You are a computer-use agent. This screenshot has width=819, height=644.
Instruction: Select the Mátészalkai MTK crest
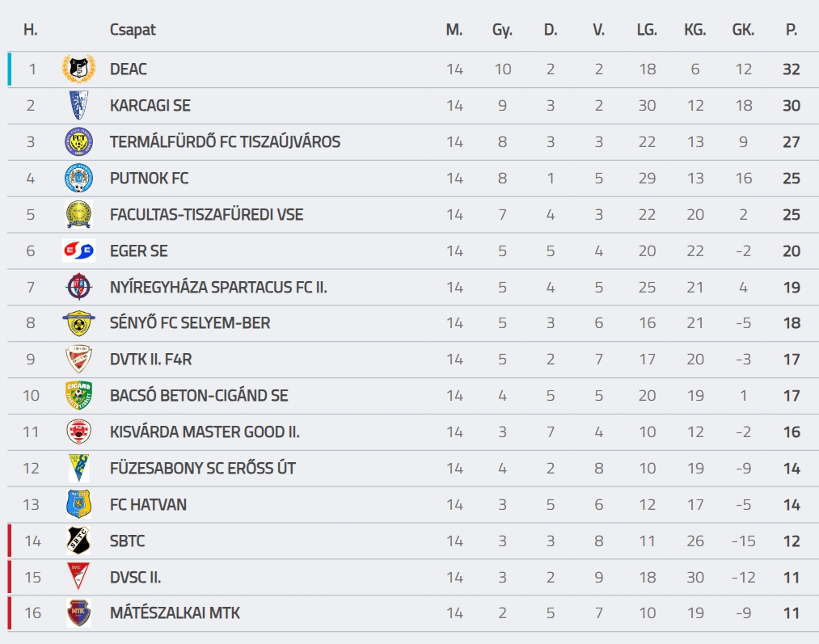79,612
